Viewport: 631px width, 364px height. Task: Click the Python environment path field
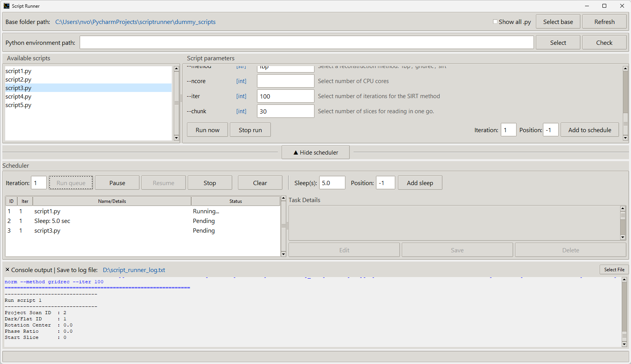306,43
